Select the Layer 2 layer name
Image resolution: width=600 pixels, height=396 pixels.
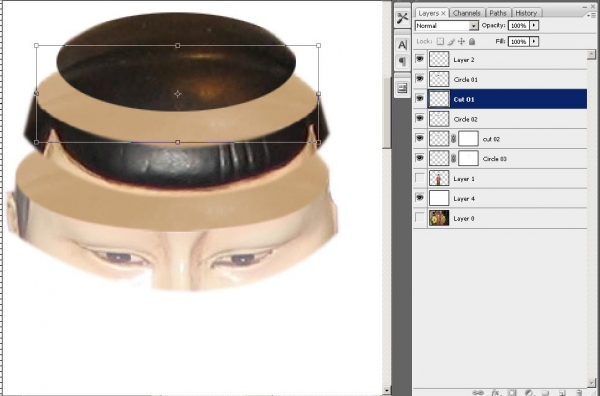[x=464, y=60]
